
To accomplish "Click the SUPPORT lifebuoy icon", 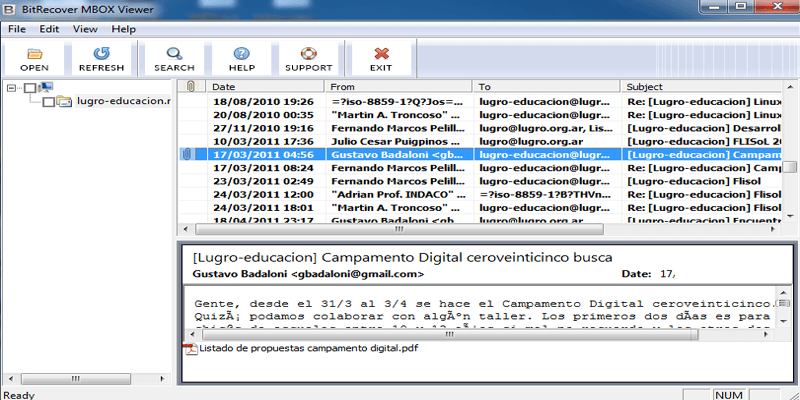I will click(309, 53).
